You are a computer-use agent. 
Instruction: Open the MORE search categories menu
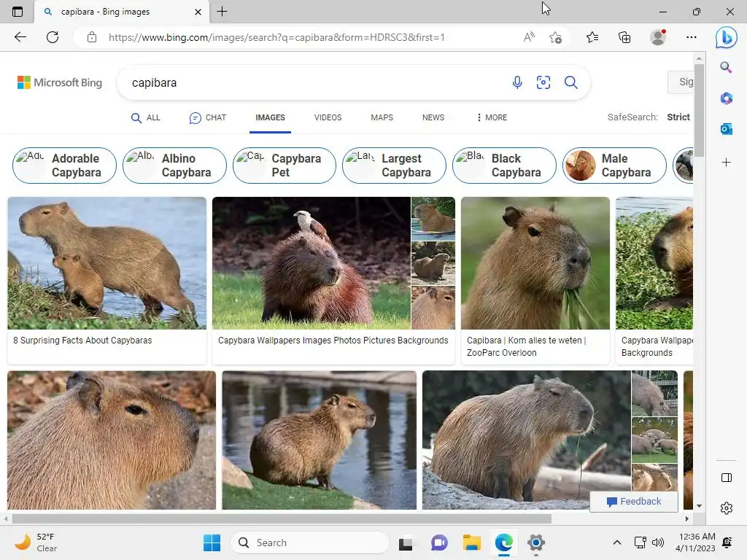click(492, 117)
